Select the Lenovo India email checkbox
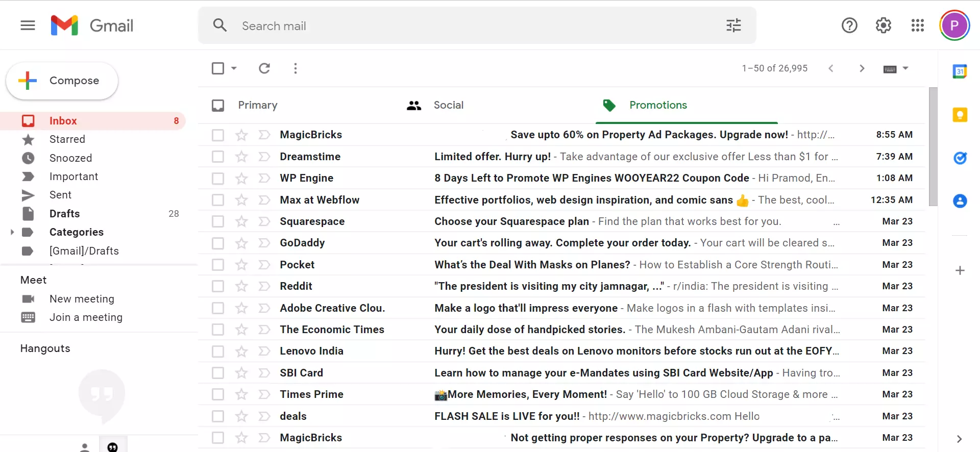The width and height of the screenshot is (980, 452). (218, 351)
